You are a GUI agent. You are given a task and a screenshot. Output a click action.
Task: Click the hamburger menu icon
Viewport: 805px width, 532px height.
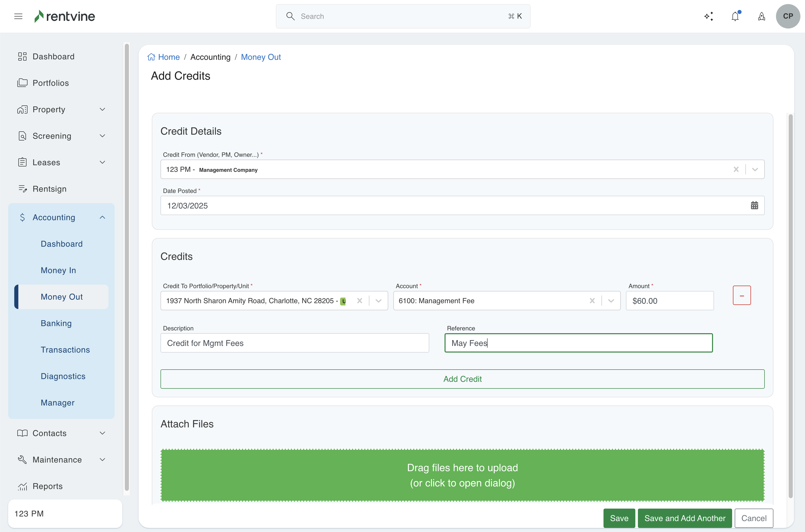[x=18, y=16]
